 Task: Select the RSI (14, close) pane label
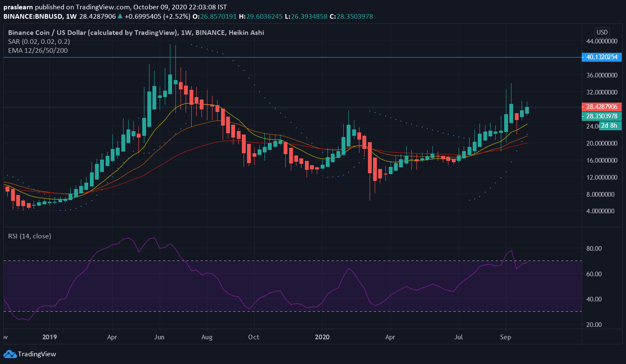click(29, 236)
